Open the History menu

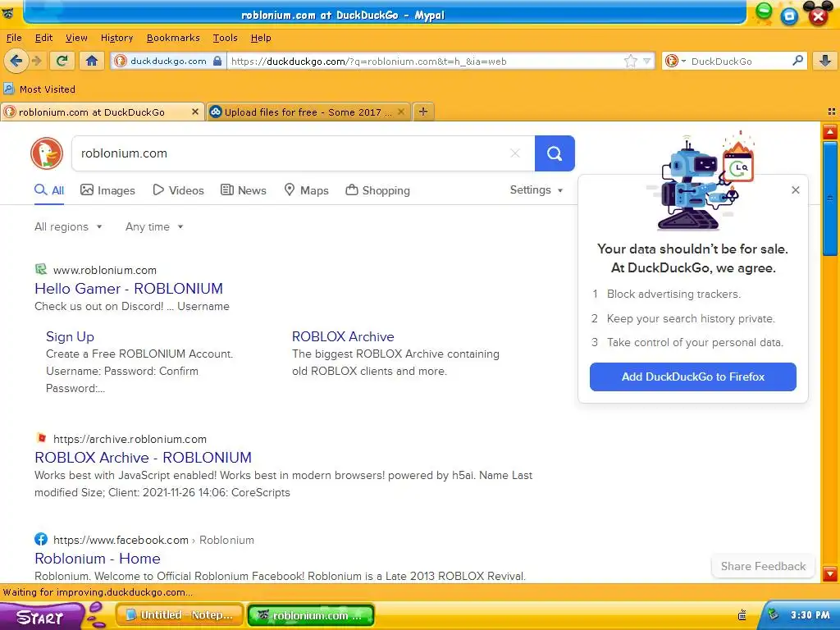pos(116,38)
